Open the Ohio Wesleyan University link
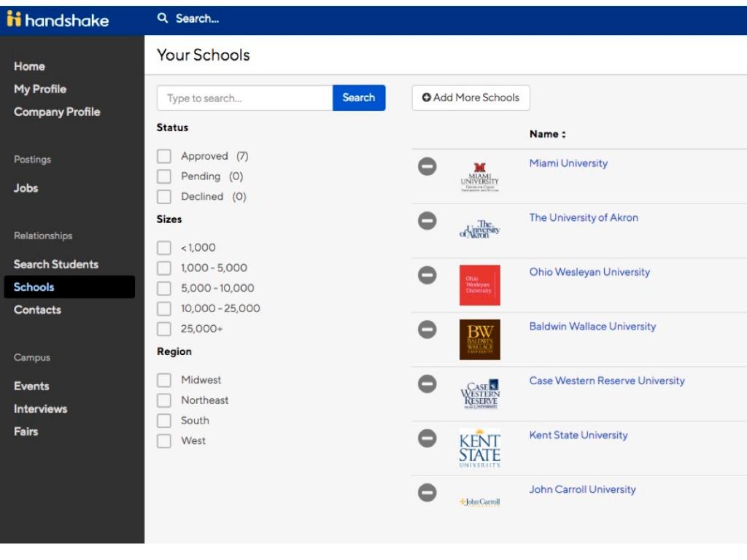 [589, 272]
